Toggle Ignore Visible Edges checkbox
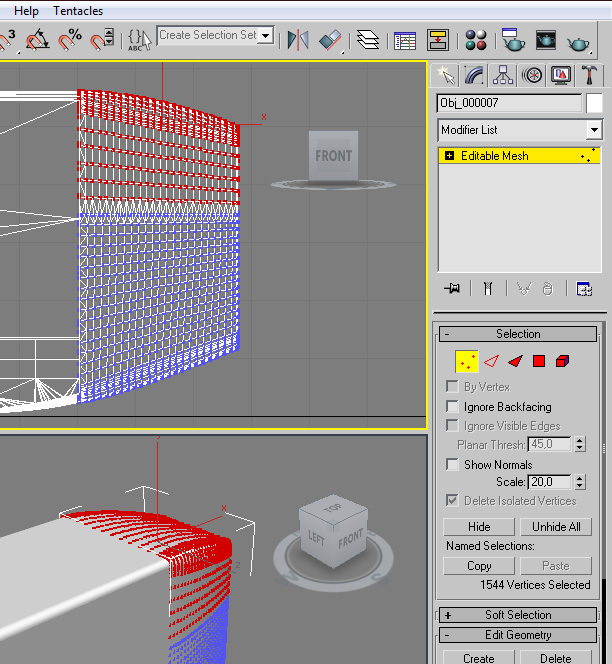The height and width of the screenshot is (664, 612). coord(452,426)
